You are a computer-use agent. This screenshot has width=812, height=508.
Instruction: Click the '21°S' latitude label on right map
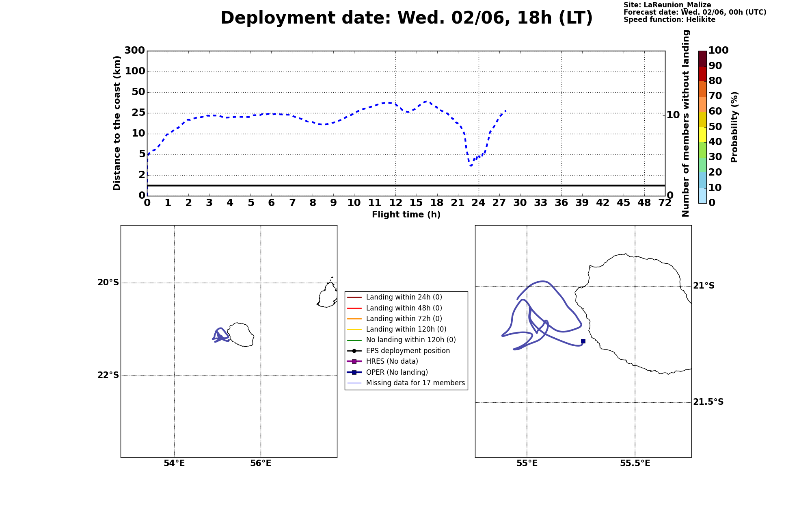704,286
